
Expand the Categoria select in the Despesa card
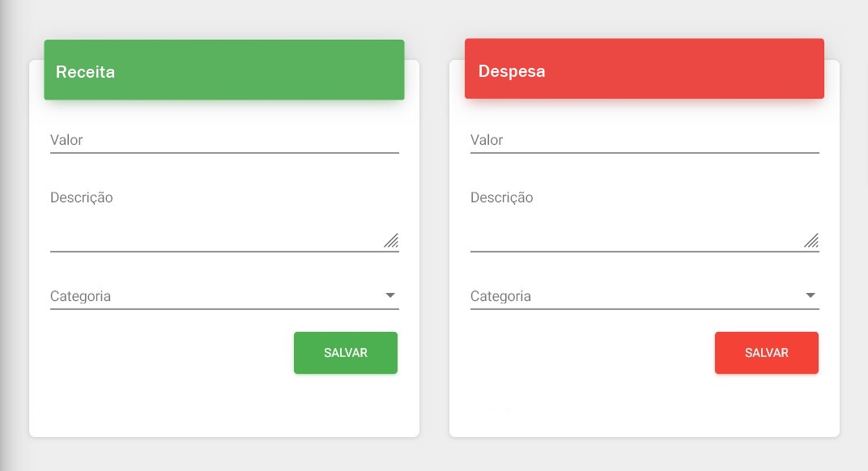coord(645,296)
